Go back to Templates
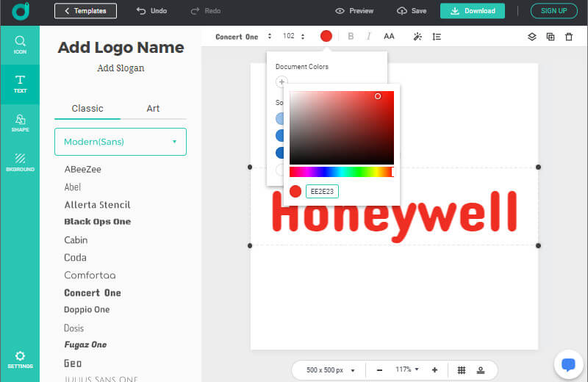Screen dimensions: 588x382 coord(85,11)
